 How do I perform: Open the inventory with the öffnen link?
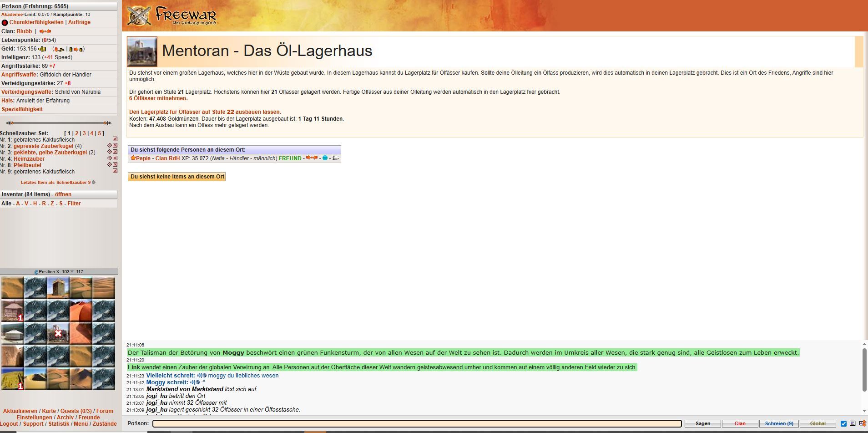[63, 194]
